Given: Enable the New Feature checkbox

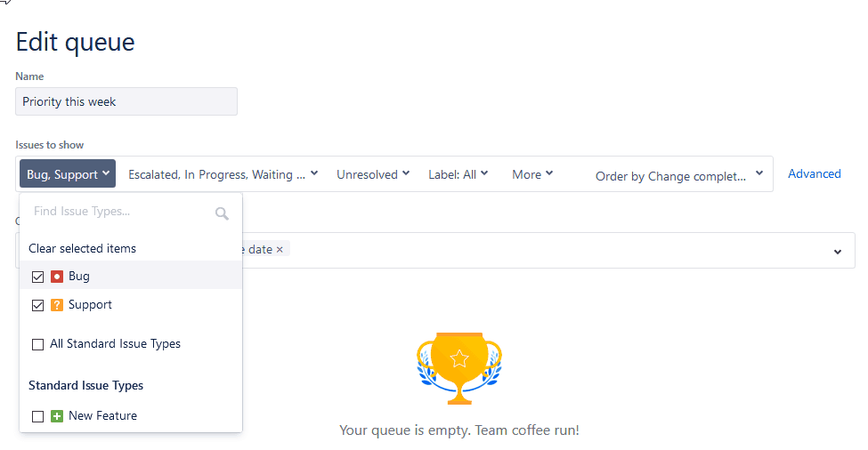Looking at the screenshot, I should (x=37, y=416).
